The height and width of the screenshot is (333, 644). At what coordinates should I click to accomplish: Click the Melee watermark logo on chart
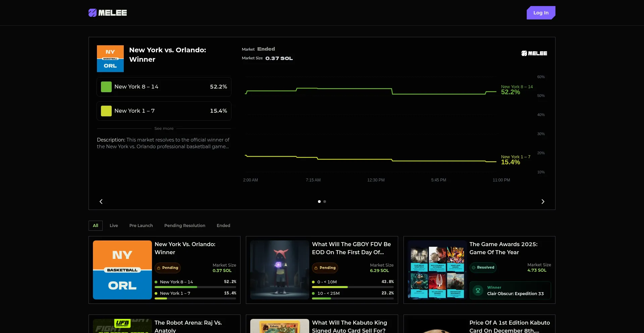click(x=534, y=53)
